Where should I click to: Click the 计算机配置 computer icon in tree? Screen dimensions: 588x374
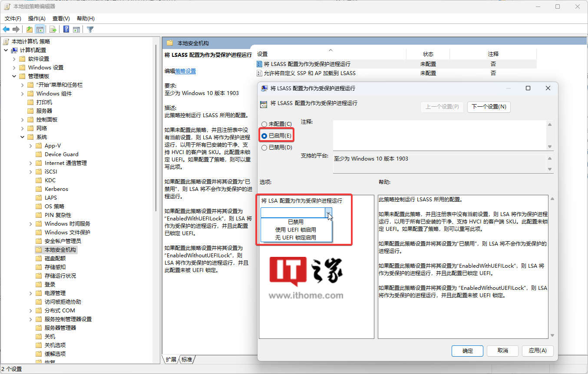(14, 50)
